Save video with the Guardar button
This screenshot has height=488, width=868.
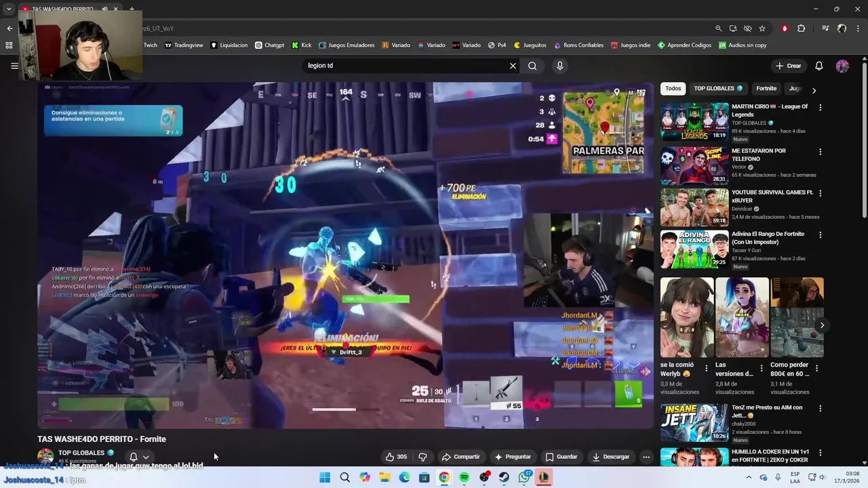561,457
